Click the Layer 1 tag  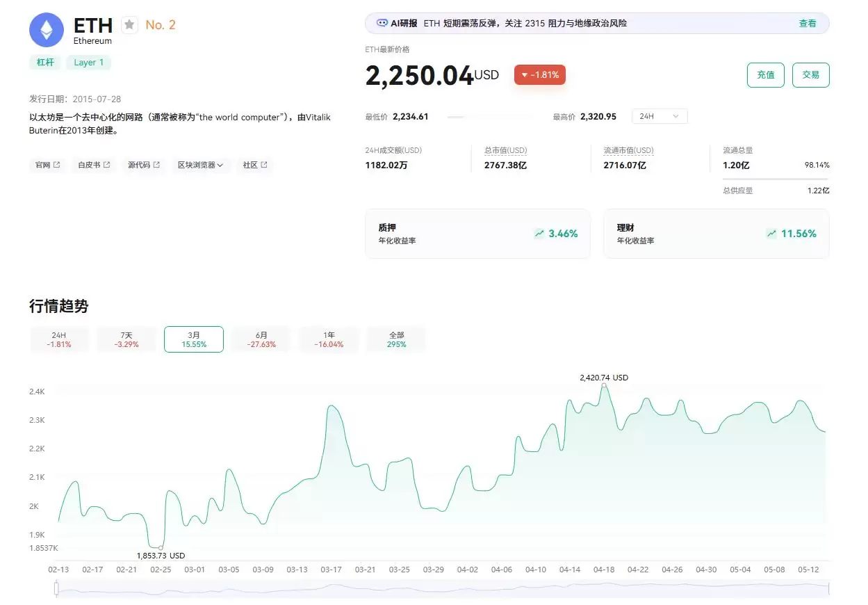click(89, 62)
